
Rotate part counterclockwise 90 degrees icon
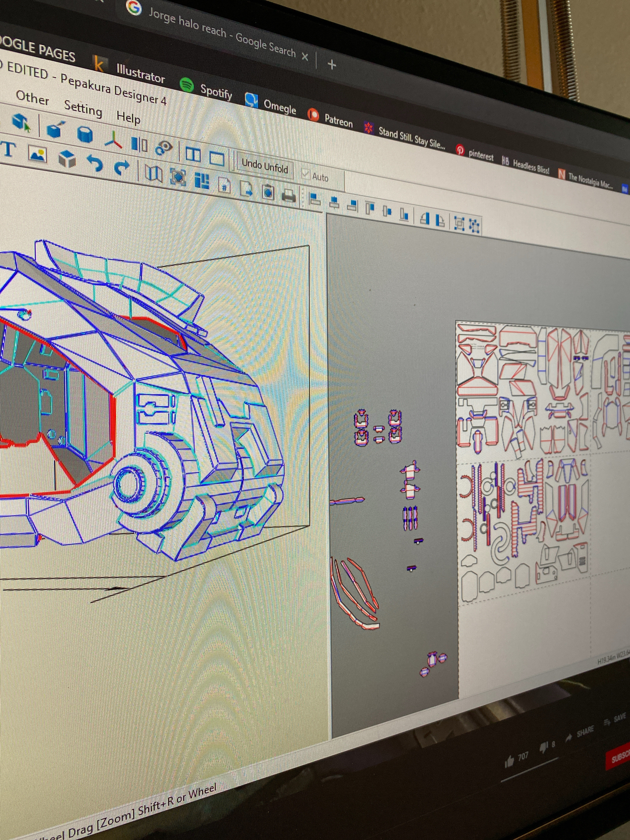(x=425, y=218)
